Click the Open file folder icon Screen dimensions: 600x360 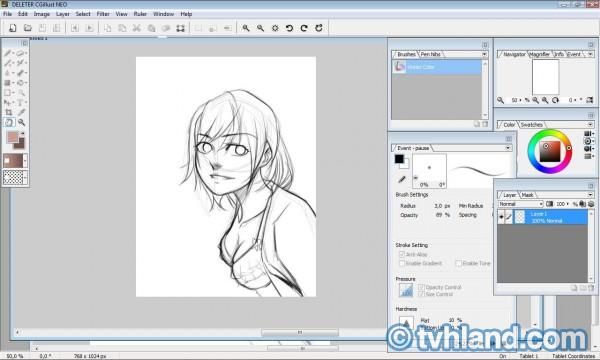28,28
